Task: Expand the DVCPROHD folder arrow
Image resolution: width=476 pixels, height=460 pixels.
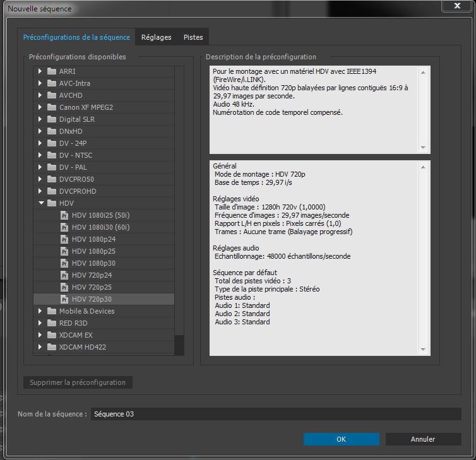Action: tap(40, 191)
